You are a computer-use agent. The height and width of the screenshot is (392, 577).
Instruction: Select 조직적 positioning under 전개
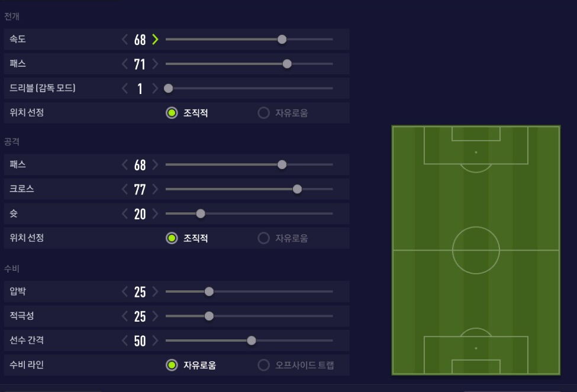pyautogui.click(x=172, y=113)
